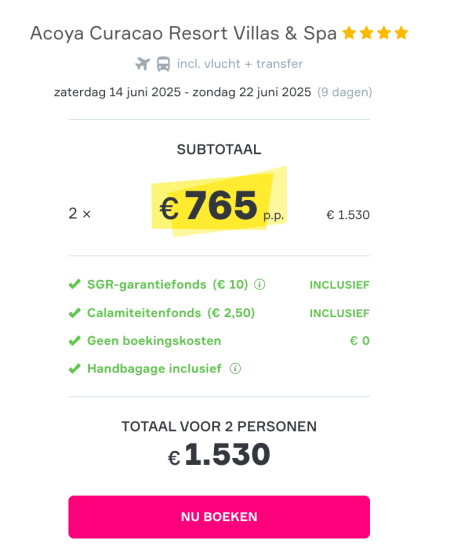Click the yellow 765 p.p. price
The width and height of the screenshot is (450, 553).
coord(221,206)
